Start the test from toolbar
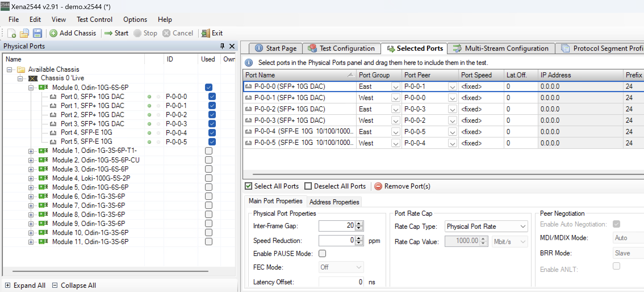Screen dimensions: 644x292 pos(116,33)
